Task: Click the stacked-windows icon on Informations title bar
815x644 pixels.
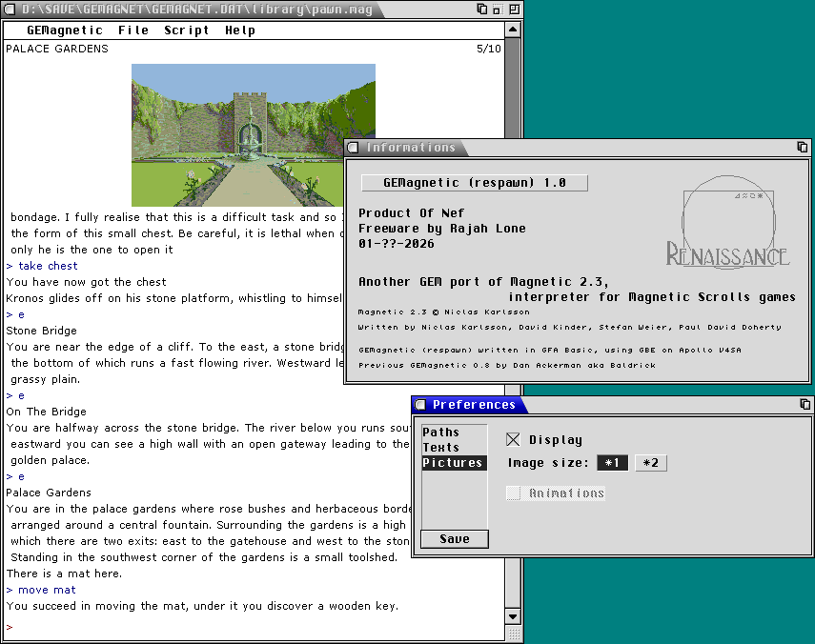Action: point(803,148)
